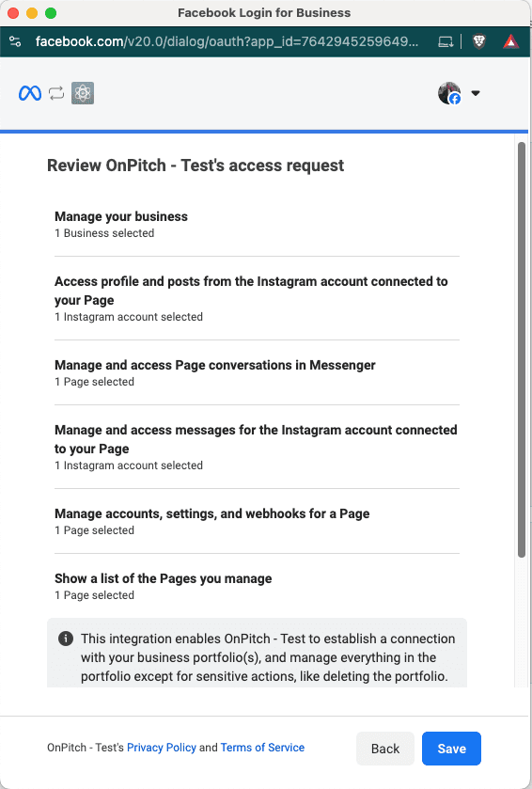Screen dimensions: 532x789
Task: Click the Meta logo icon
Action: [30, 93]
